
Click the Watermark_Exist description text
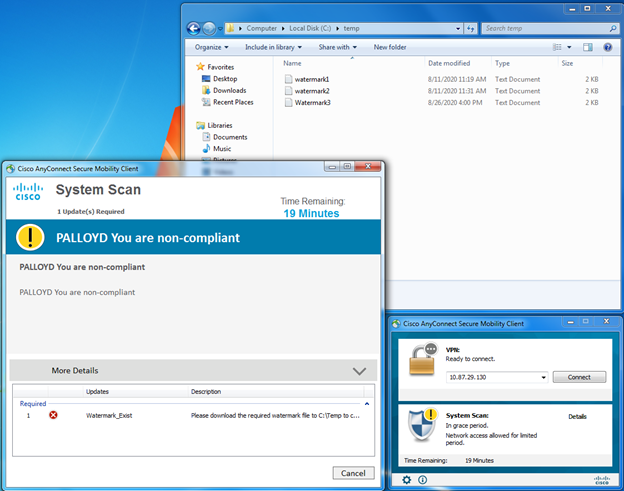tap(275, 415)
